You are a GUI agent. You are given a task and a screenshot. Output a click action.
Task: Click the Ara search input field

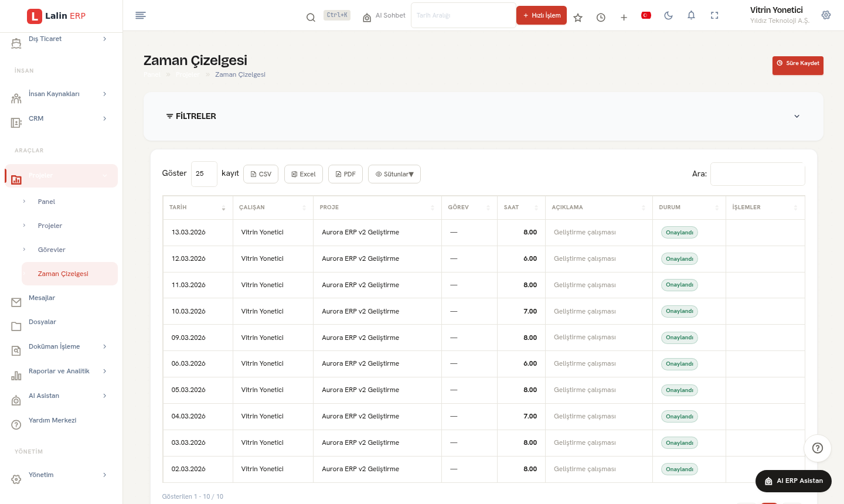[757, 174]
